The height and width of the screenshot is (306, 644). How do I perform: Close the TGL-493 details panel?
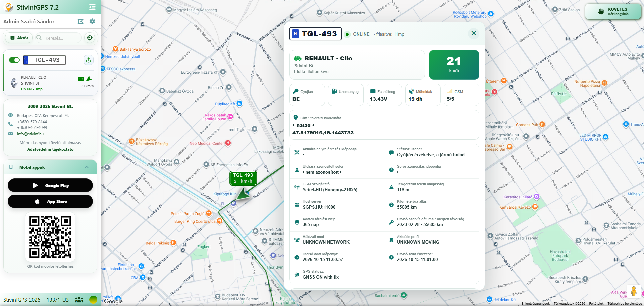pos(474,33)
